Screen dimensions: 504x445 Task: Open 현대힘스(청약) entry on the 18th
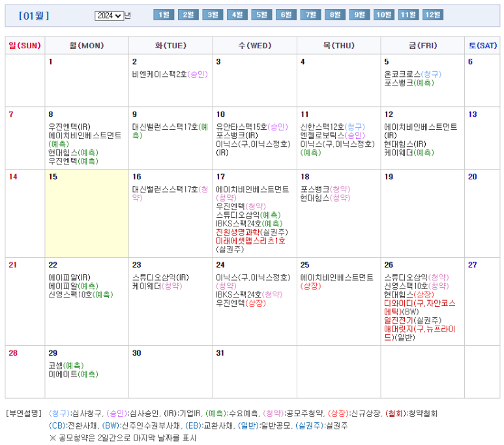(325, 198)
